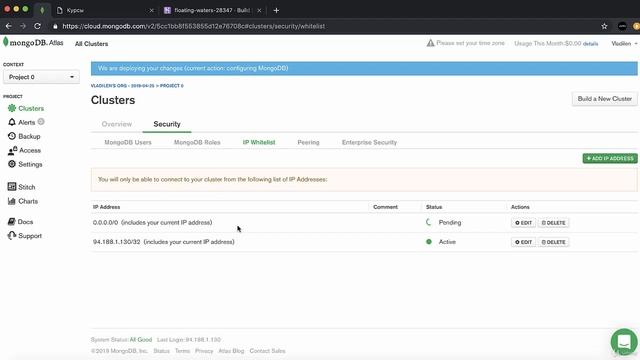This screenshot has width=640, height=360.
Task: Open Contact Sales footer link
Action: pyautogui.click(x=267, y=351)
